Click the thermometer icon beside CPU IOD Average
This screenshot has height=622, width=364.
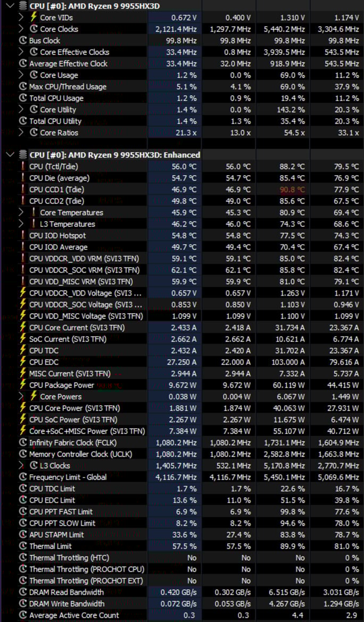23,247
